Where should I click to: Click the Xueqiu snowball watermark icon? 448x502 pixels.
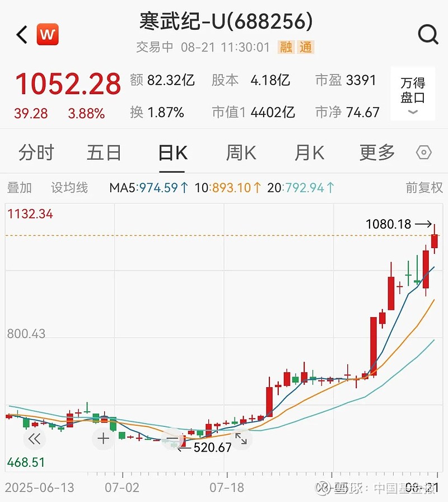322,489
